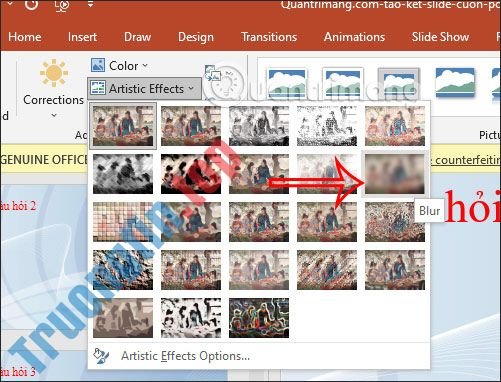
Task: Choose the fourth Picture Styles thumbnail
Action: 455,83
